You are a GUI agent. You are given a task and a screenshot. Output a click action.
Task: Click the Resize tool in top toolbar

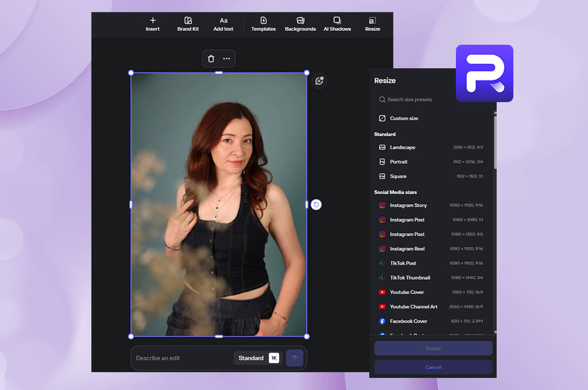pos(372,24)
